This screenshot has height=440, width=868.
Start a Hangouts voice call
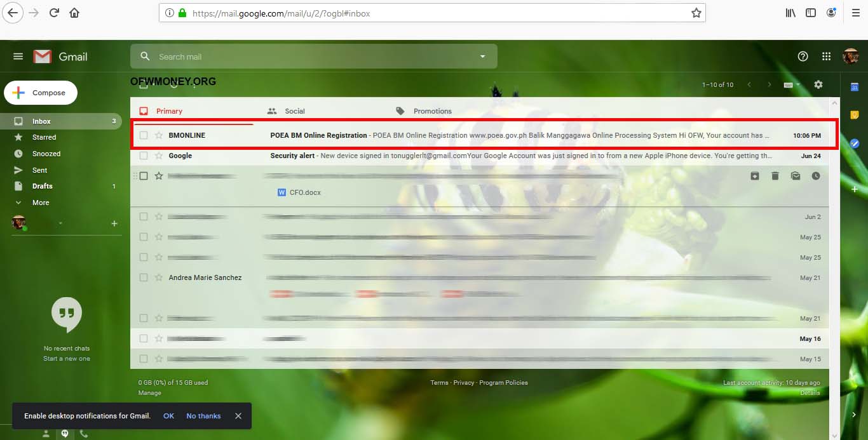83,433
